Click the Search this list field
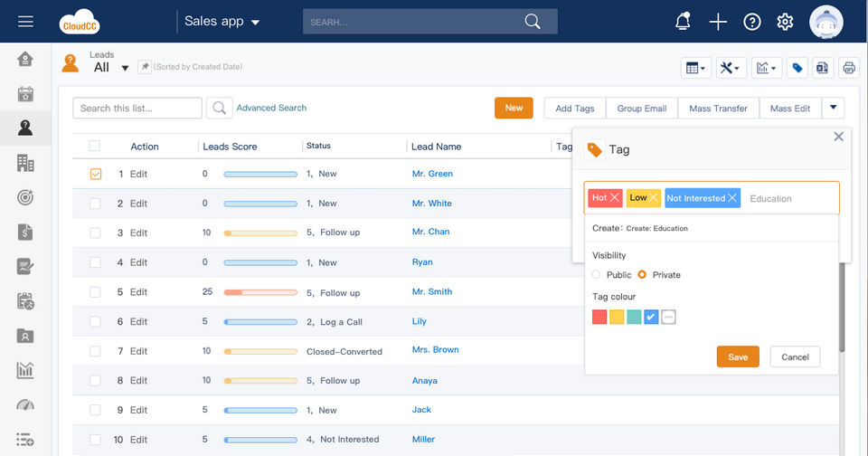 137,108
